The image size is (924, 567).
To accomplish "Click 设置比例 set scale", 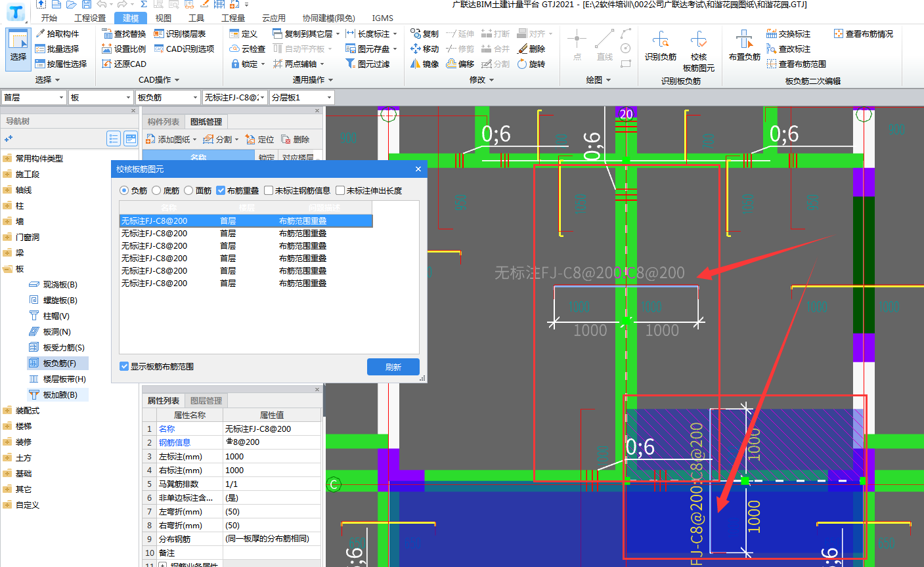I will click(124, 49).
